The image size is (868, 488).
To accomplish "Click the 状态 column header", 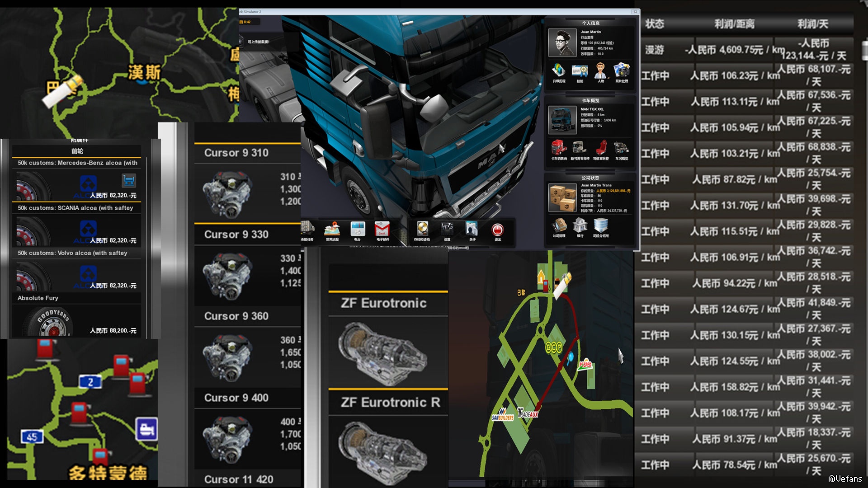I will click(654, 24).
